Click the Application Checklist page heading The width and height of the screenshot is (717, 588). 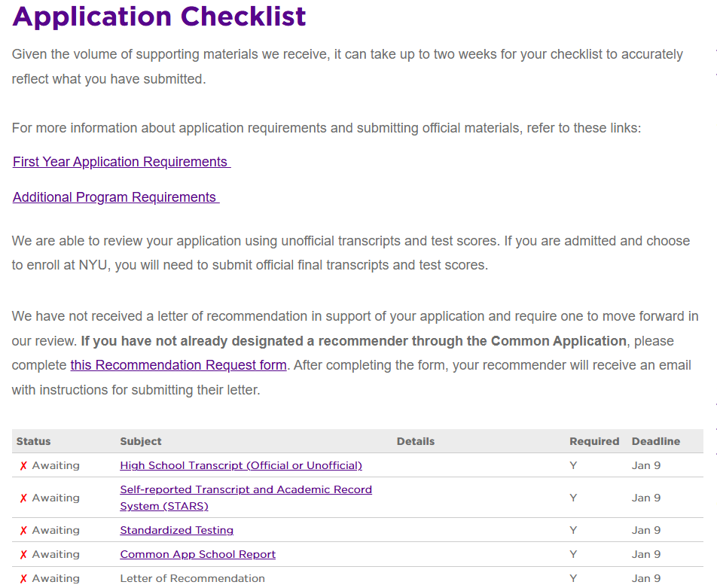pos(160,17)
